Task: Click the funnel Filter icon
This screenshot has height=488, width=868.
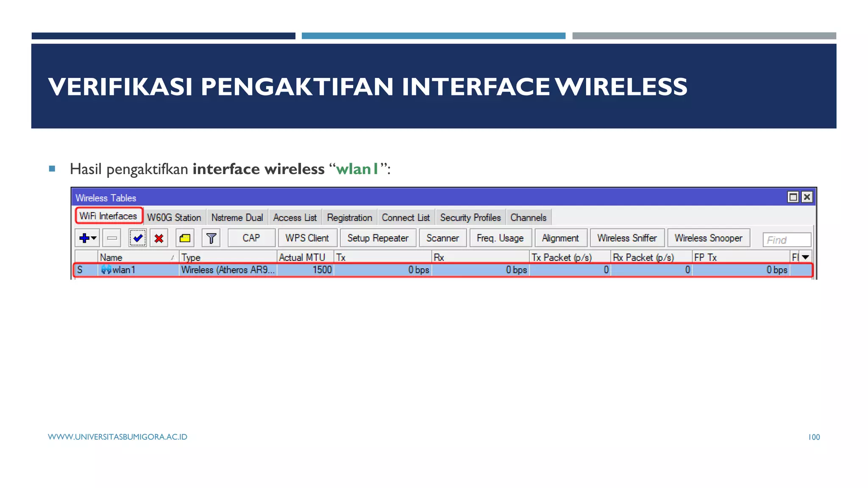Action: (x=211, y=238)
